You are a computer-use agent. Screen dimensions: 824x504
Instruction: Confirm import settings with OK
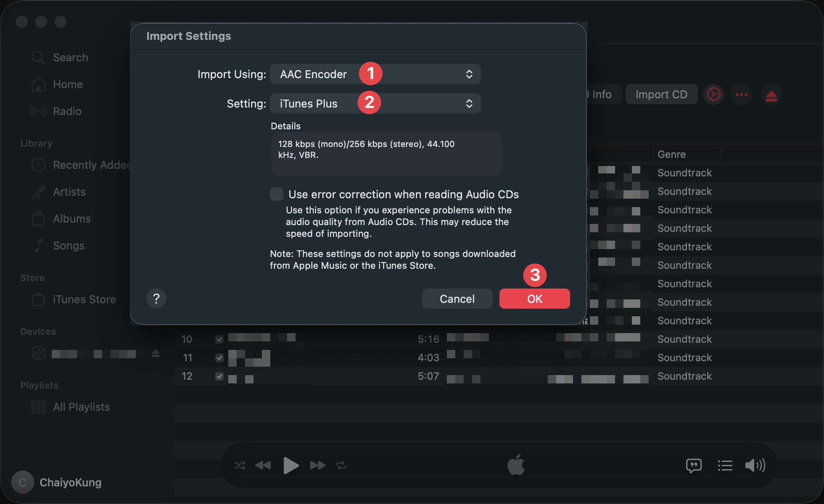pyautogui.click(x=534, y=299)
